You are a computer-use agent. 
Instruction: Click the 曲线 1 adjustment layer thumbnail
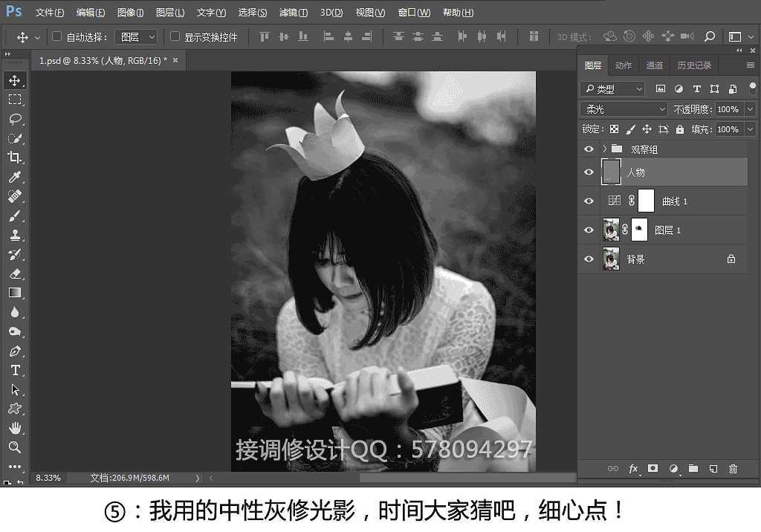coord(614,200)
